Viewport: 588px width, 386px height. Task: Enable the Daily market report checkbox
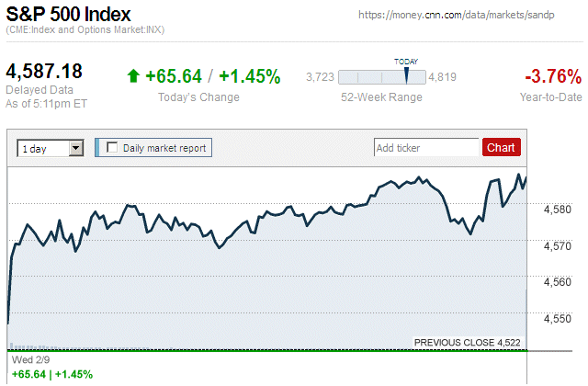click(x=113, y=147)
